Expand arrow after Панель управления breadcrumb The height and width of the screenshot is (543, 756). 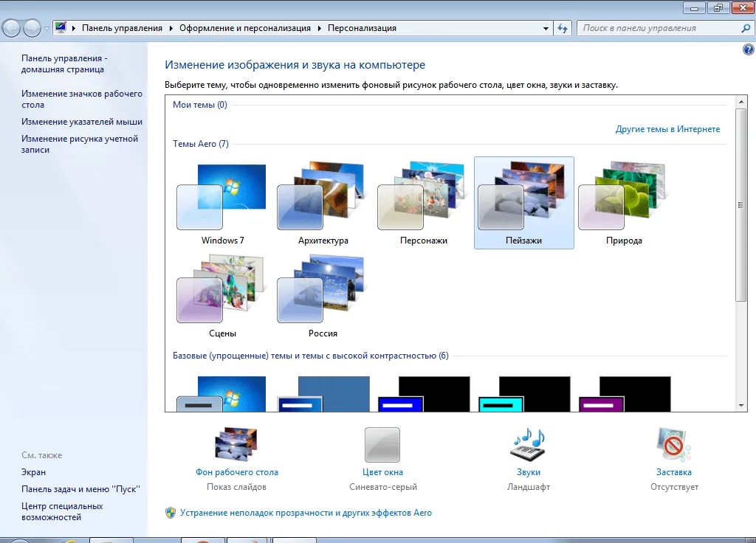171,29
